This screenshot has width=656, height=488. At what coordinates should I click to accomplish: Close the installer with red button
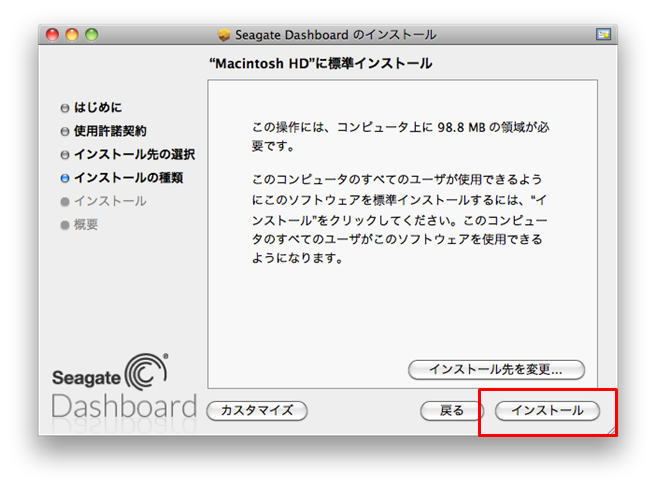point(52,34)
